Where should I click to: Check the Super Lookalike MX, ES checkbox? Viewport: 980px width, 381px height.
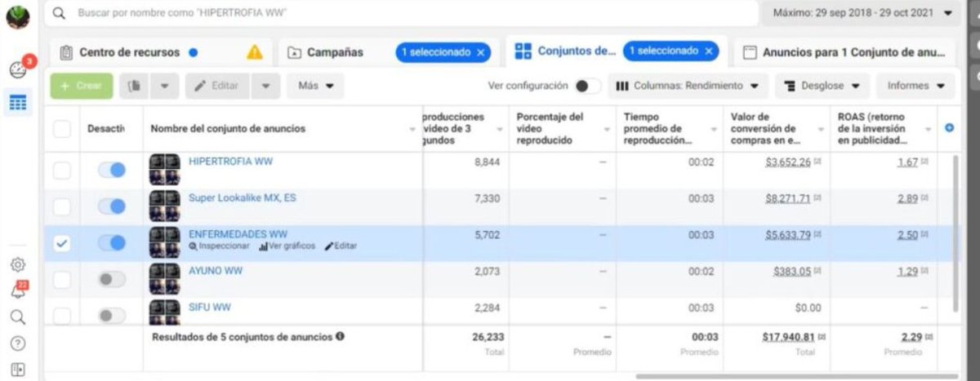[x=62, y=207]
